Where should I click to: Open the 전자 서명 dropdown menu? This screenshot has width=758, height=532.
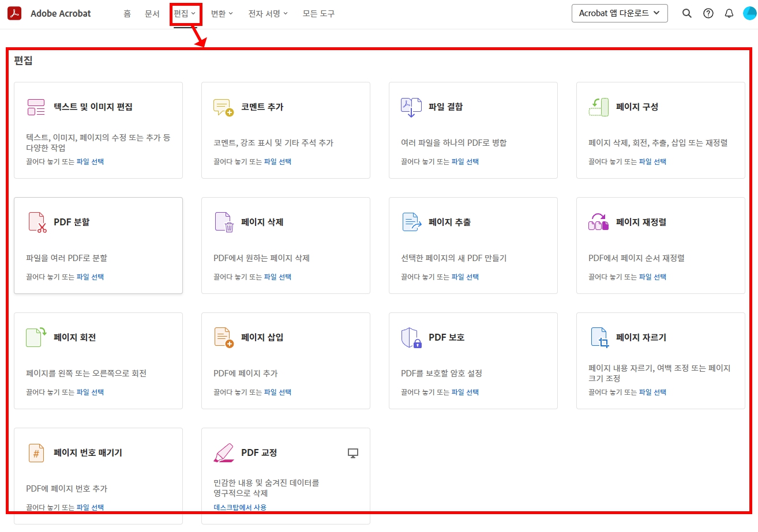pyautogui.click(x=268, y=13)
